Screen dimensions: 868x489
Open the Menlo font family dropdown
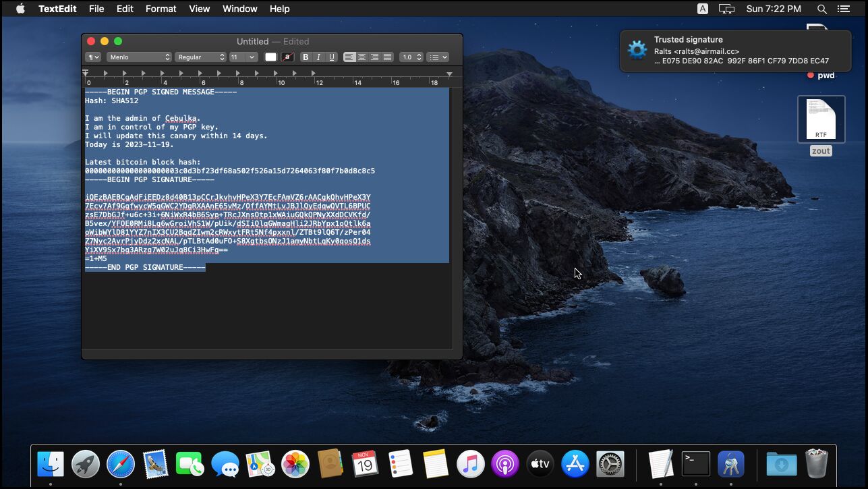click(x=139, y=57)
